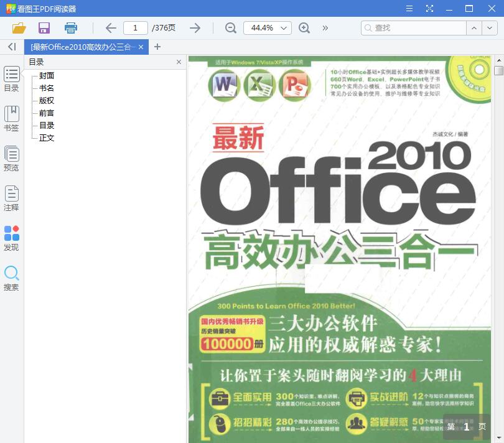Viewport: 504px width, 443px height.
Task: Click the scrollbar down arrow
Action: click(x=498, y=438)
